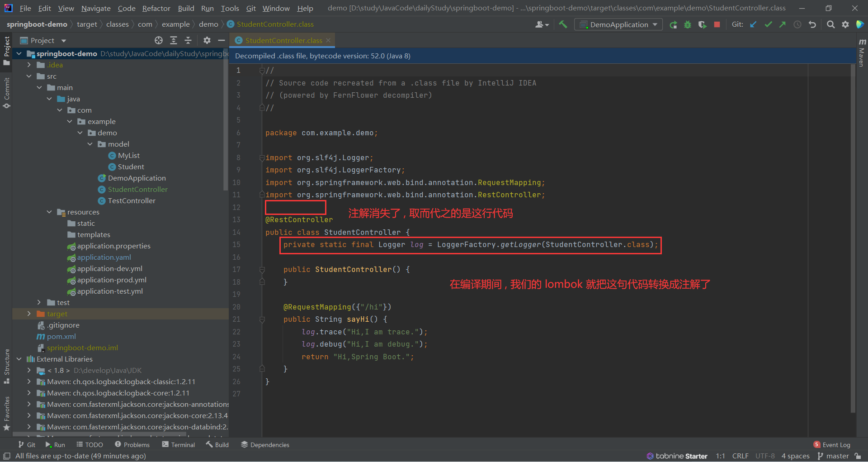
Task: Click the read-only lock status icon
Action: tap(858, 456)
